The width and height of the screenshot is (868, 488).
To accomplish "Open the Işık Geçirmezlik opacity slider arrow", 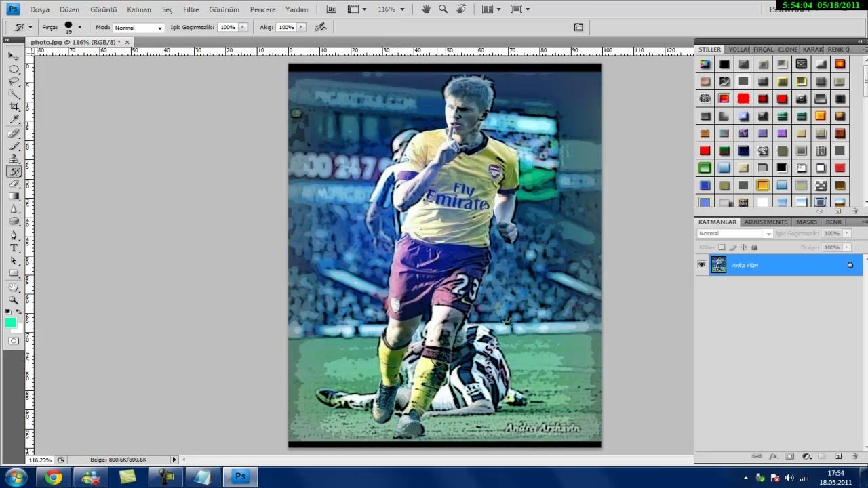I will coord(243,27).
